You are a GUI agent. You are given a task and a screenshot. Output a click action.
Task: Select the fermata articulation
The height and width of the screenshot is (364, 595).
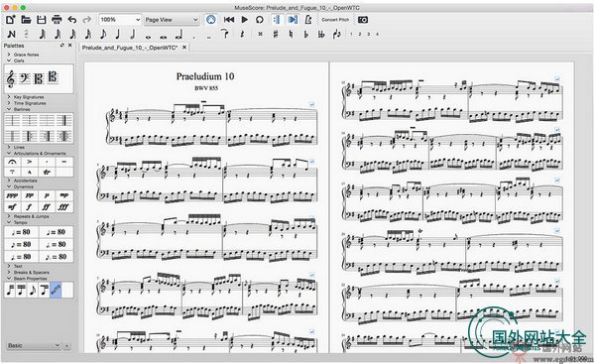click(13, 162)
